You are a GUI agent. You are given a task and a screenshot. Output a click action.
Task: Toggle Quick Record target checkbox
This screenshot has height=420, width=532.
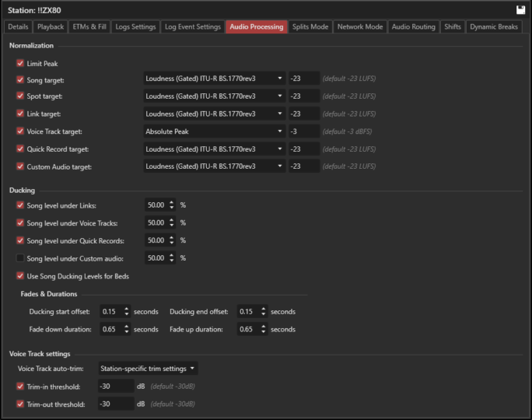[x=20, y=149]
